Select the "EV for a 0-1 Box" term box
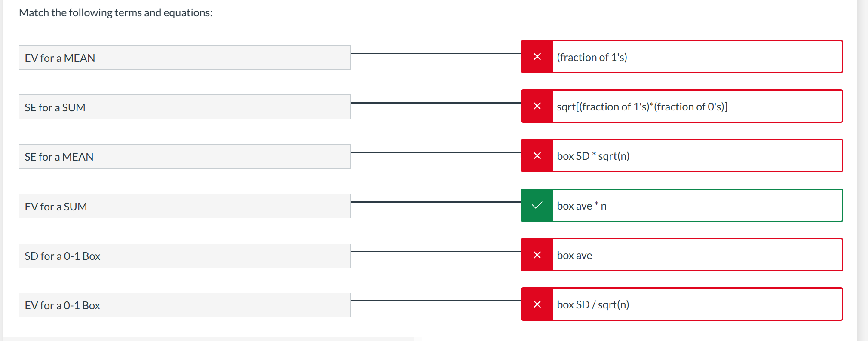 (185, 304)
